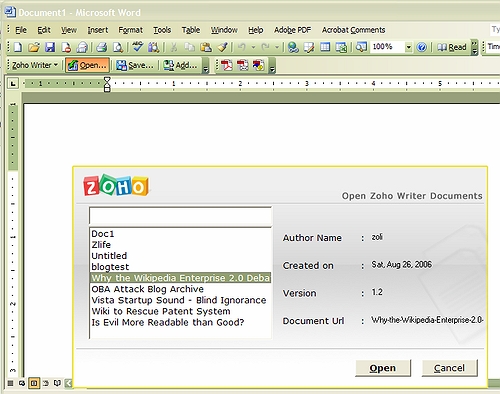Open the Insert menu
Image resolution: width=500 pixels, height=394 pixels.
98,30
